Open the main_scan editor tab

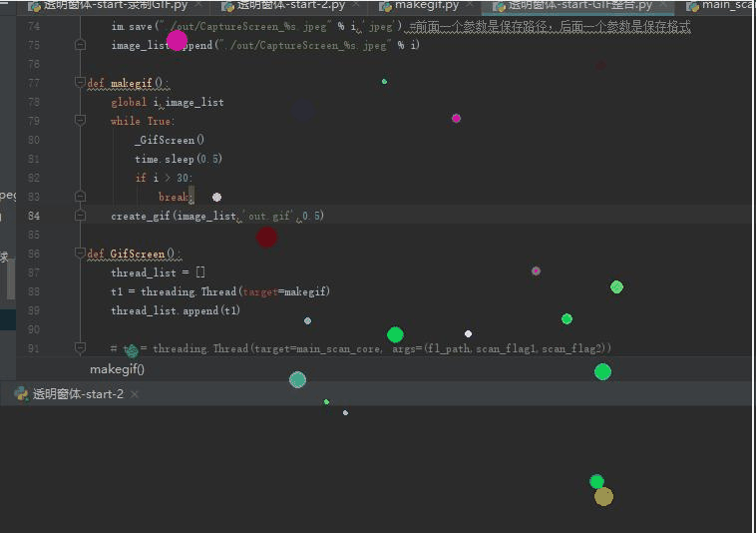pyautogui.click(x=727, y=5)
